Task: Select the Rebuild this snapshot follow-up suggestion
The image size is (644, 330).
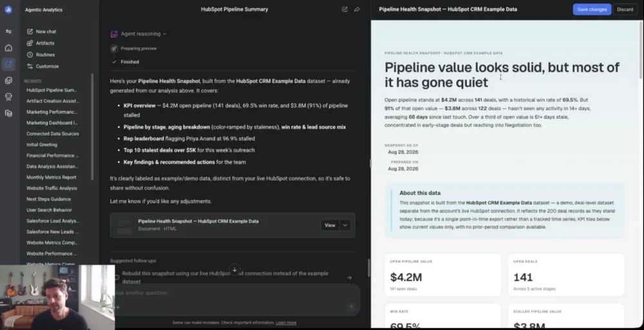Action: click(x=225, y=277)
